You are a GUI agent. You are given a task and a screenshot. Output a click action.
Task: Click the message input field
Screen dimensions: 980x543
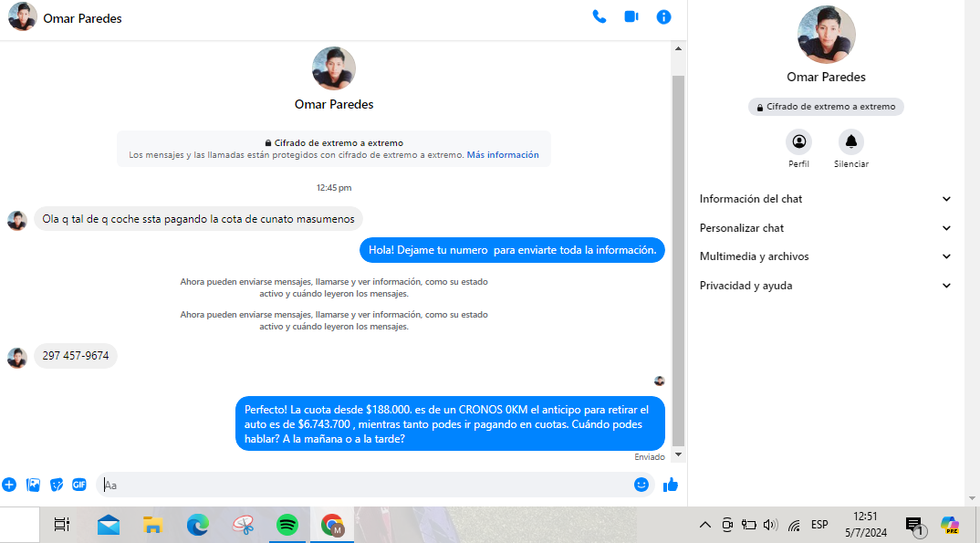coord(365,485)
